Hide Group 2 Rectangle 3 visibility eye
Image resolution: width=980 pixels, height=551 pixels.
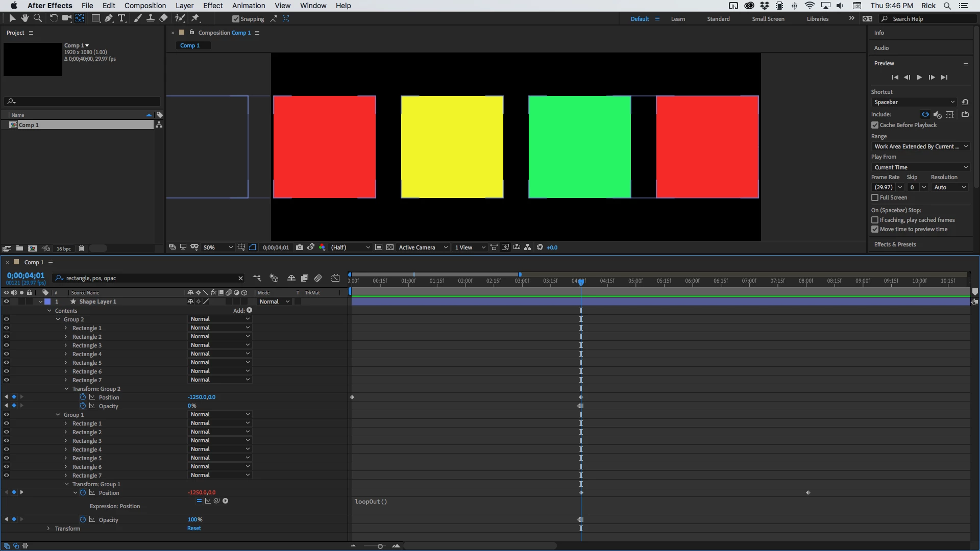coord(7,345)
